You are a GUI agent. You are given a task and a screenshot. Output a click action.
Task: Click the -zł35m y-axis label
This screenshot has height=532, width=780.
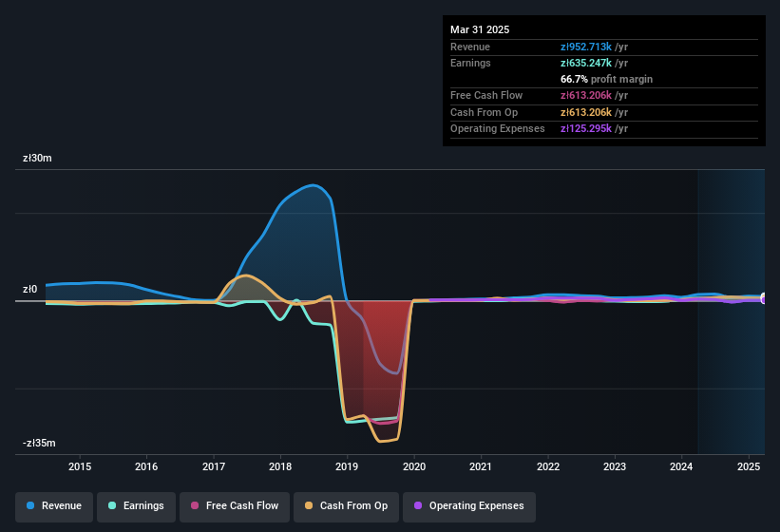click(39, 443)
